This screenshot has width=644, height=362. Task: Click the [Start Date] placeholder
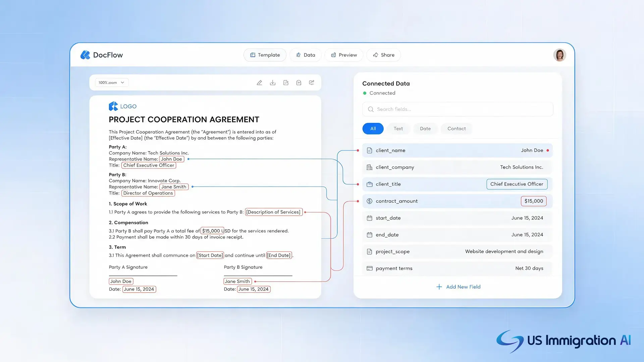coord(210,255)
